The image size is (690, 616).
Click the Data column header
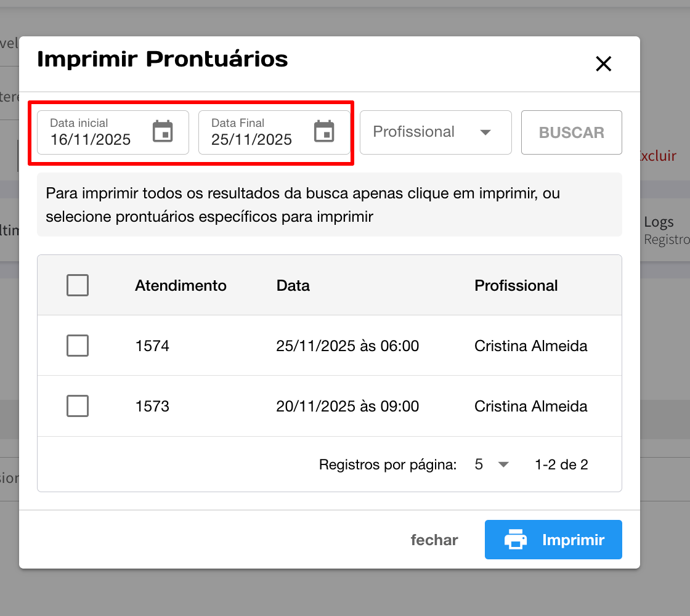[293, 286]
